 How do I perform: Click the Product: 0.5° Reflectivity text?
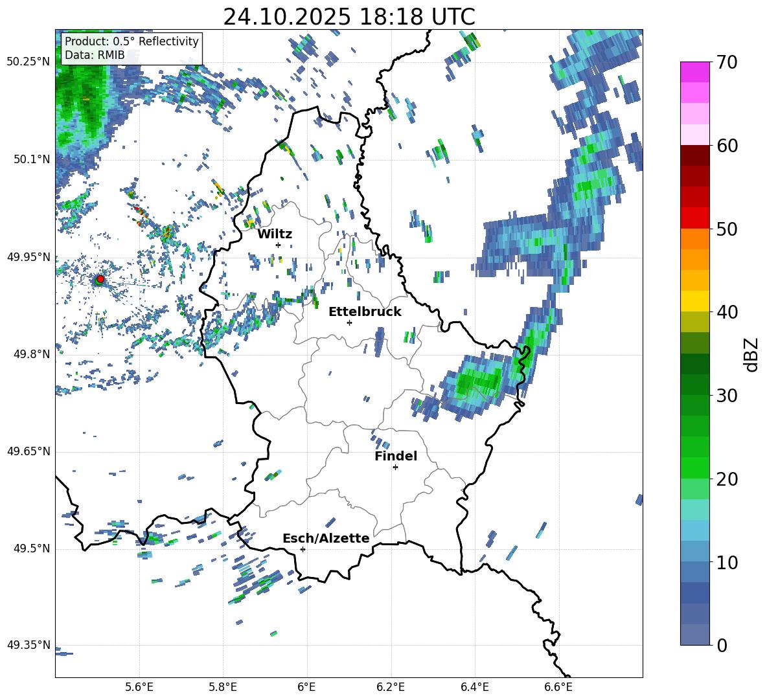point(132,41)
